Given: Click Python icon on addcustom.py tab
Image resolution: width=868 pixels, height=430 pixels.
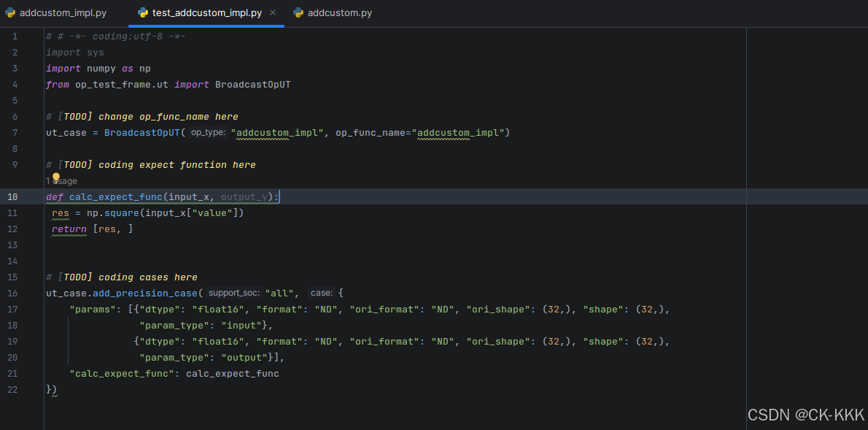Looking at the screenshot, I should pos(298,13).
